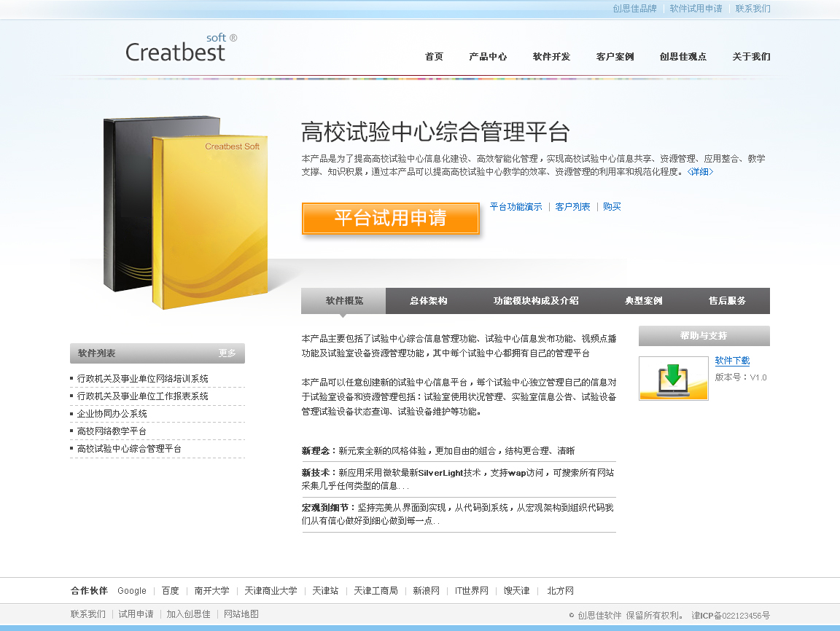Go to 软件开发 in the main navigation
The image size is (840, 631).
551,57
